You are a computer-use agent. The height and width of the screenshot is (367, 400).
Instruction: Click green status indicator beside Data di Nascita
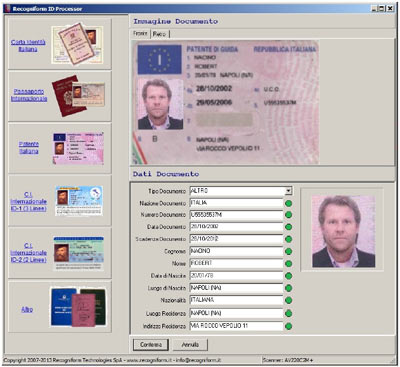tap(289, 276)
